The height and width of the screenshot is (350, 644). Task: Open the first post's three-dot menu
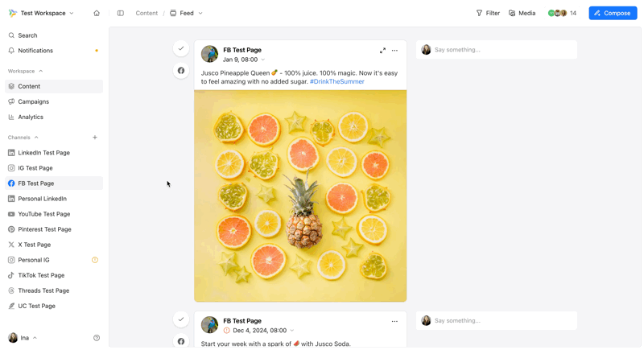[x=394, y=51]
